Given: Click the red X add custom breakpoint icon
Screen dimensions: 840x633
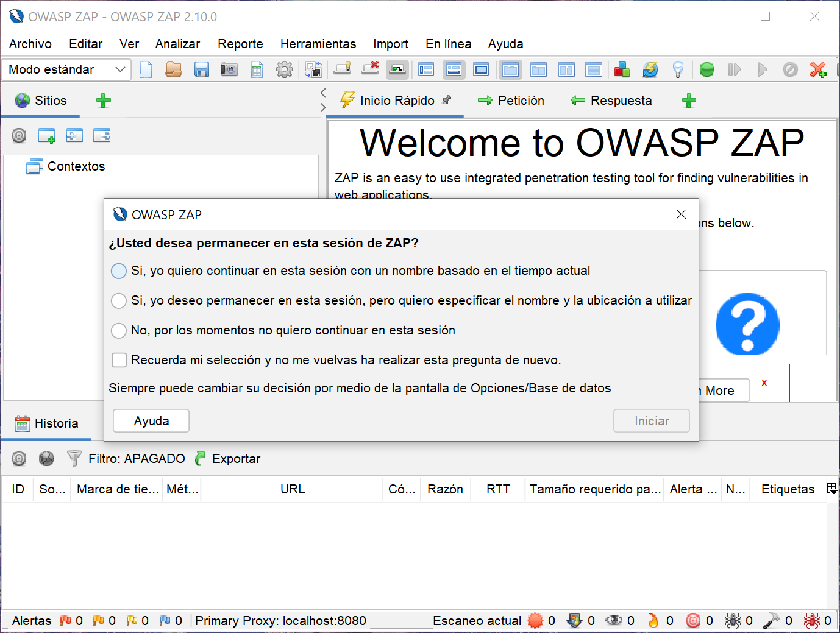Looking at the screenshot, I should 818,69.
